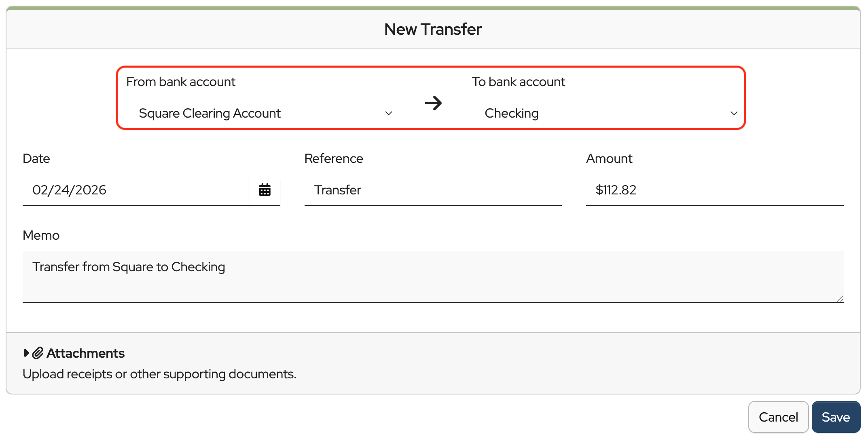The height and width of the screenshot is (443, 868).
Task: Click the Memo box resize handle
Action: (840, 299)
